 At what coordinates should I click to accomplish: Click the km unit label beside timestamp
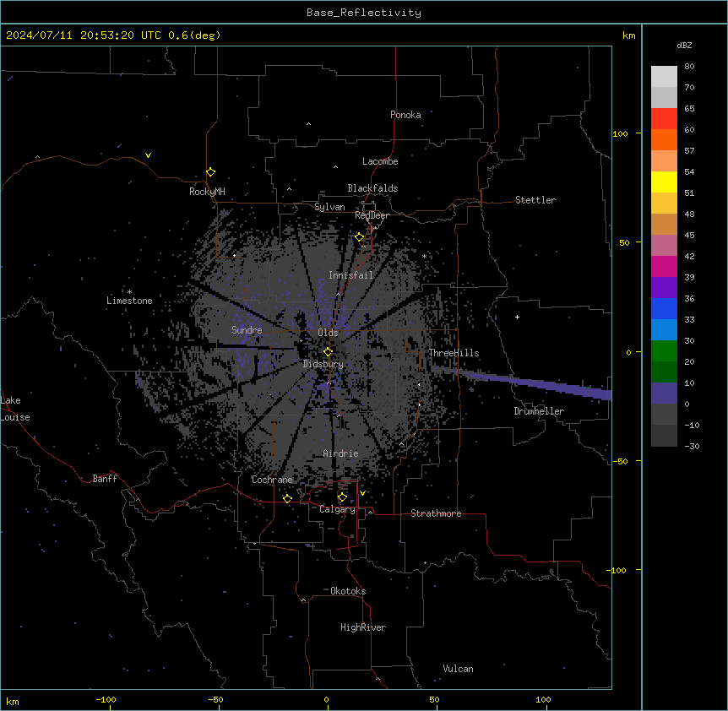(x=628, y=35)
